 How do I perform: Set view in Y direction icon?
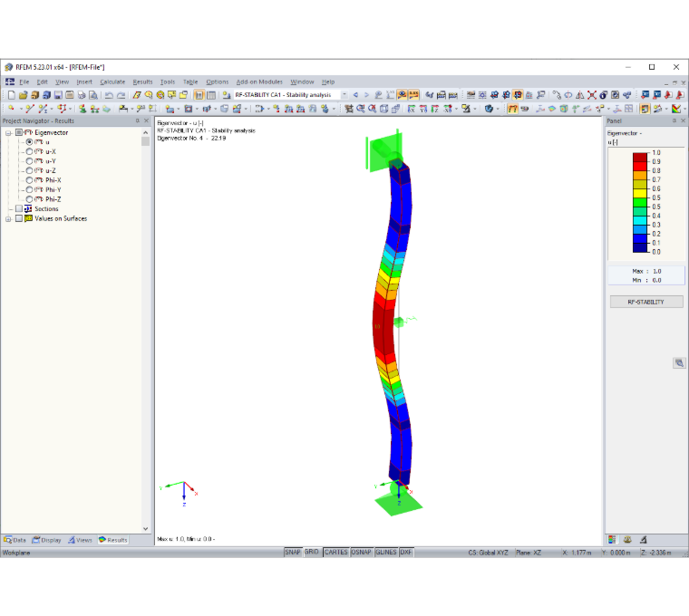pos(423,109)
